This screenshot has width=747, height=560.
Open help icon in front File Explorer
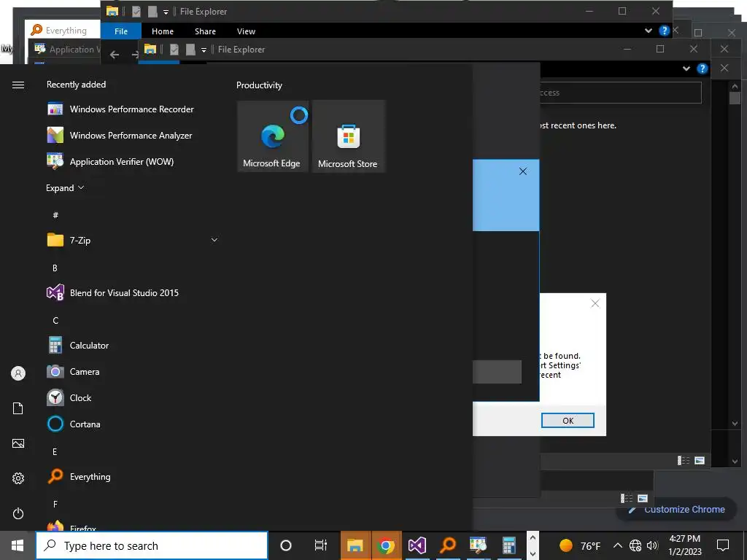point(703,69)
